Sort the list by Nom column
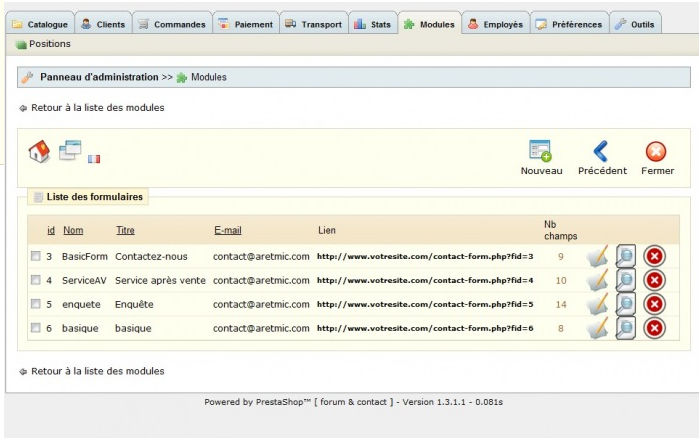The image size is (699, 438). pos(73,230)
